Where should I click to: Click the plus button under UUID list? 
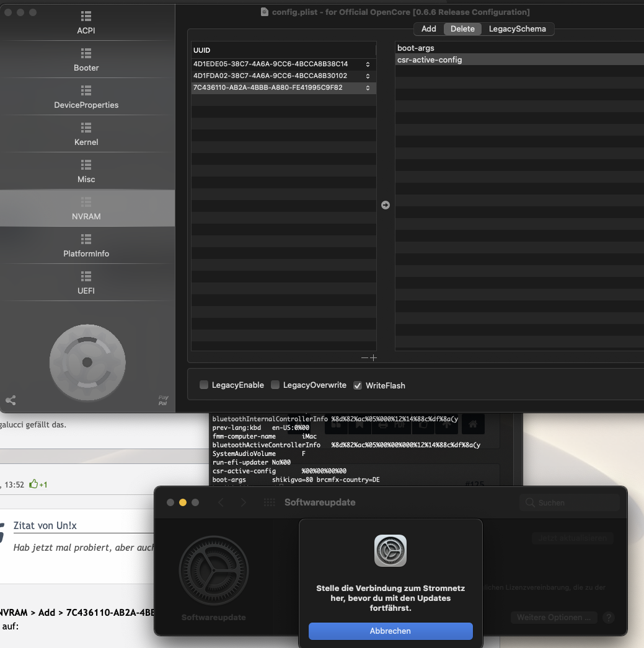[x=374, y=358]
